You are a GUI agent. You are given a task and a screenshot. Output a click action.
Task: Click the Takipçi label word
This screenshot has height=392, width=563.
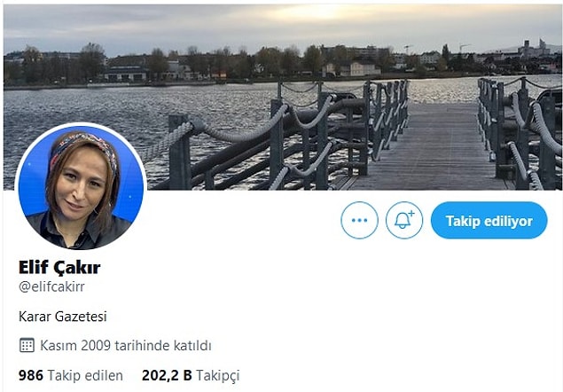[x=218, y=376]
